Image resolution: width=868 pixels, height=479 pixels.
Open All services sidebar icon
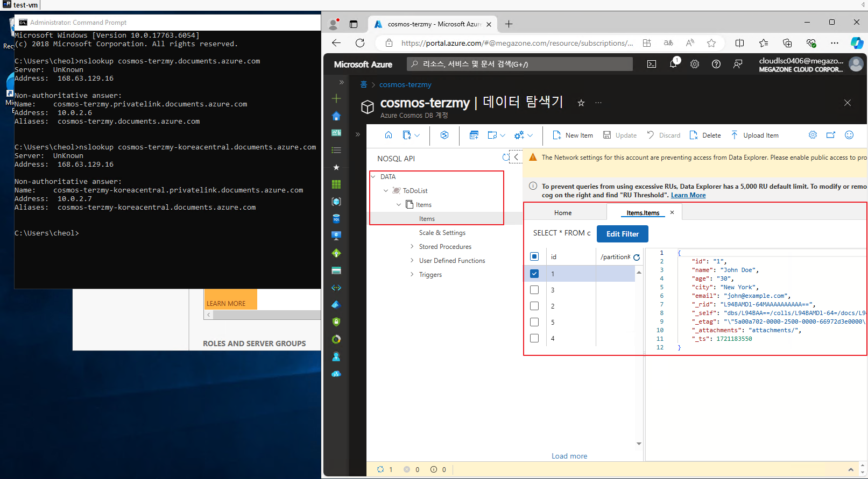pos(336,150)
